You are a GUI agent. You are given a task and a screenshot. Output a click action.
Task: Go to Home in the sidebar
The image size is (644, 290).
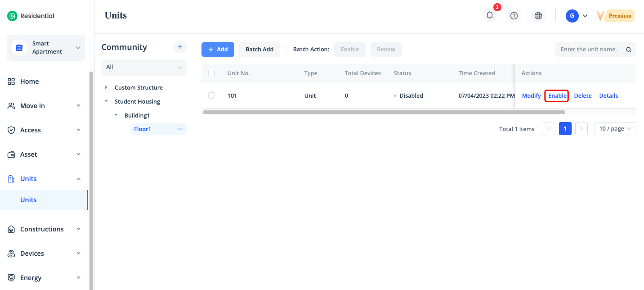coord(29,82)
